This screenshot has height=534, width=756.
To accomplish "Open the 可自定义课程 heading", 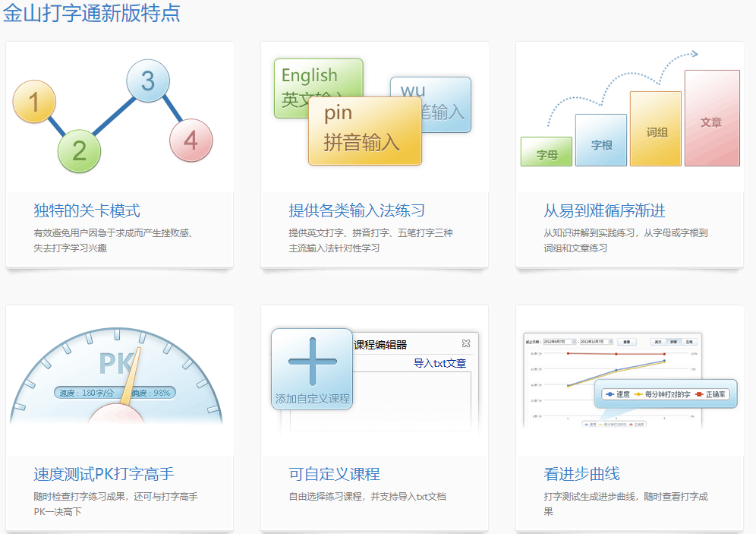I will 334,474.
